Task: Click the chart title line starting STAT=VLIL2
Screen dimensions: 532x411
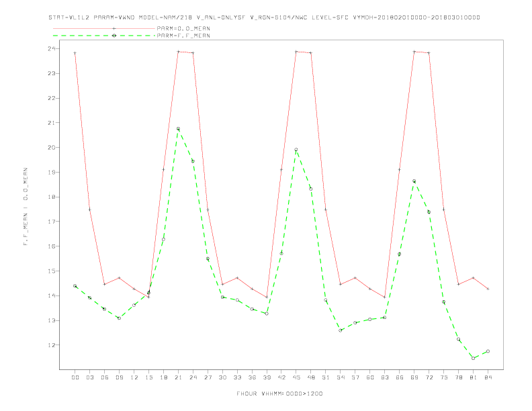Action: pos(264,17)
